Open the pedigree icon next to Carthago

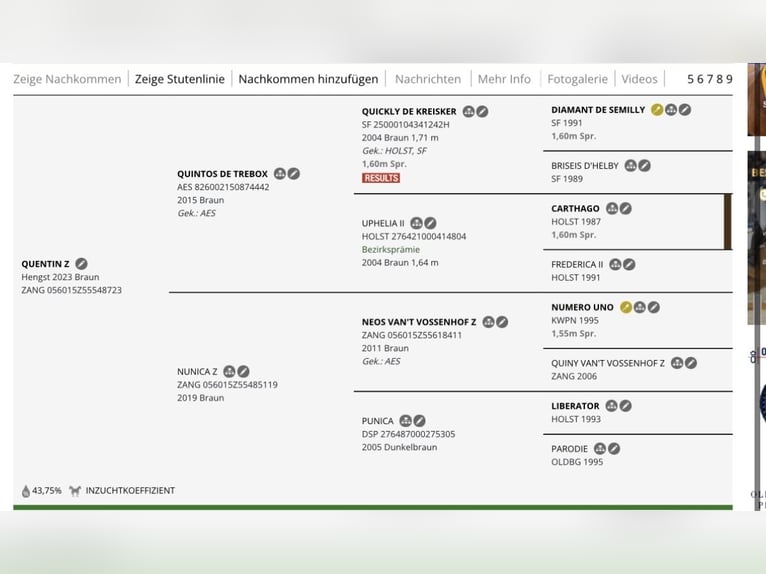(x=612, y=209)
